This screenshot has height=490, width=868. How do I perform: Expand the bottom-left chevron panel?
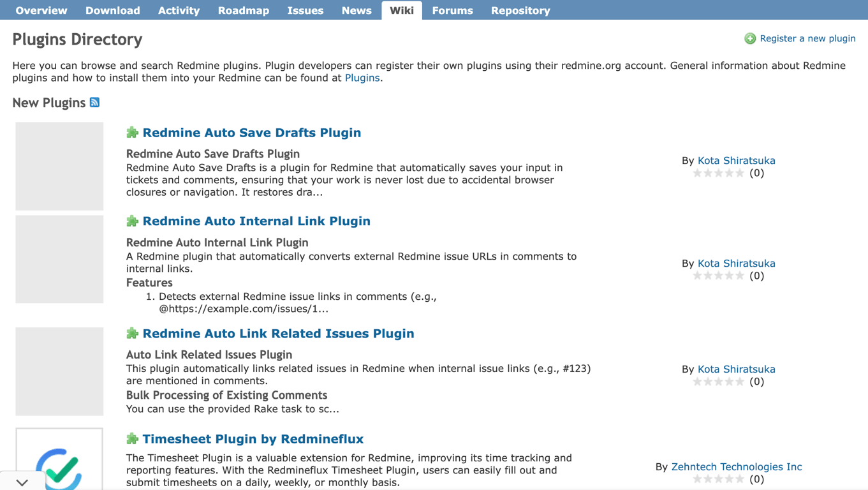point(21,482)
